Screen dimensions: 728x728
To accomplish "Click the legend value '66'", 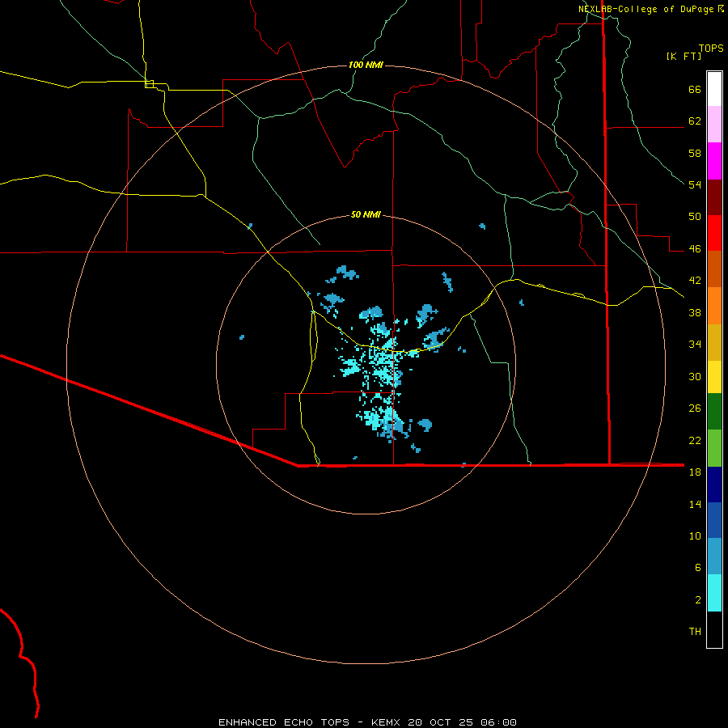I will point(695,89).
